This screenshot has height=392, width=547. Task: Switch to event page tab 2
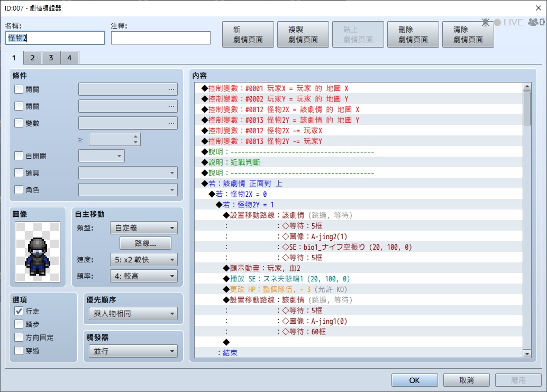click(x=32, y=58)
